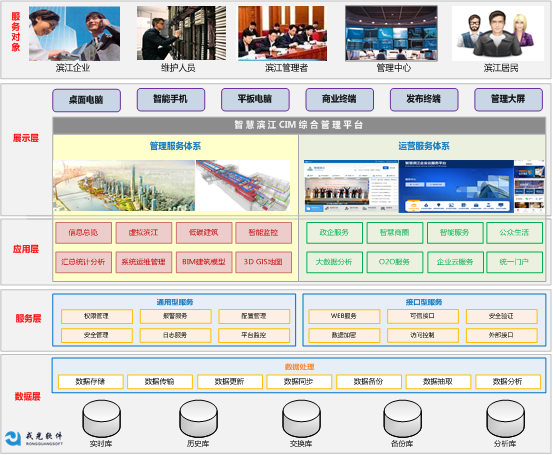Image resolution: width=553 pixels, height=455 pixels.
Task: Click the 戎光软件 company logo
Action: 34,438
